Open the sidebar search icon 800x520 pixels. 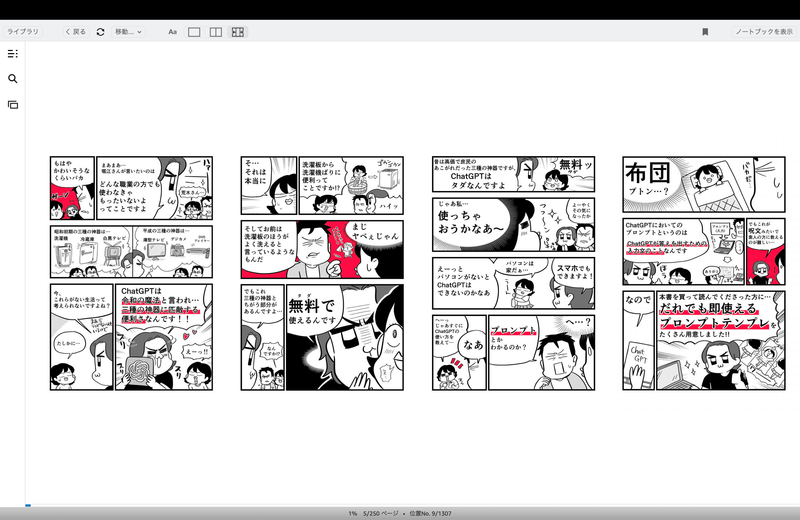tap(13, 79)
